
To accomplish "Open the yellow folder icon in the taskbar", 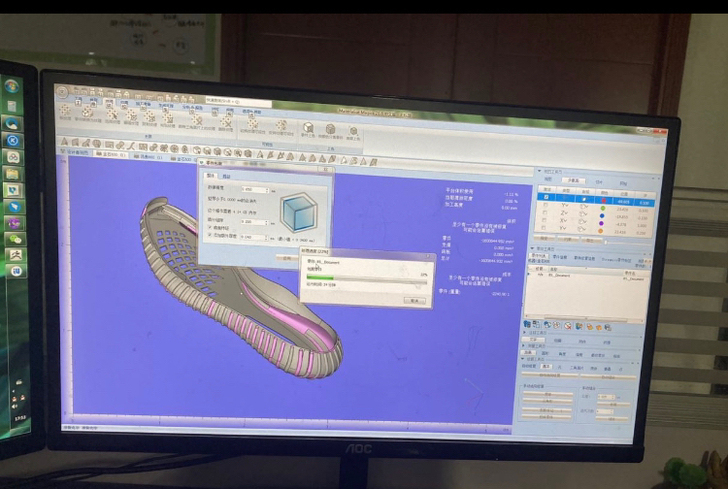I will pyautogui.click(x=13, y=174).
